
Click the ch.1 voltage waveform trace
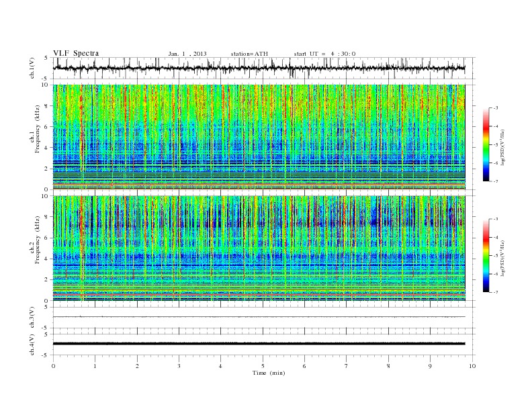259,68
